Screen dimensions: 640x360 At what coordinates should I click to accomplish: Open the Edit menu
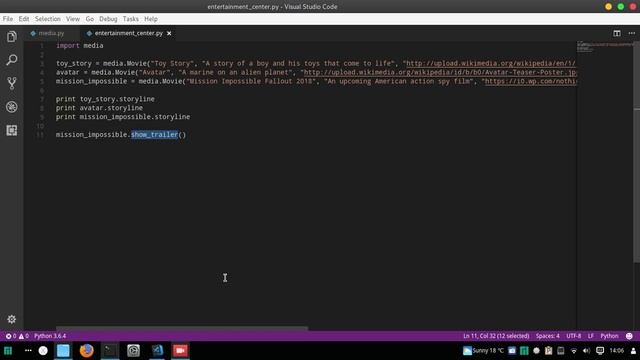(x=24, y=19)
